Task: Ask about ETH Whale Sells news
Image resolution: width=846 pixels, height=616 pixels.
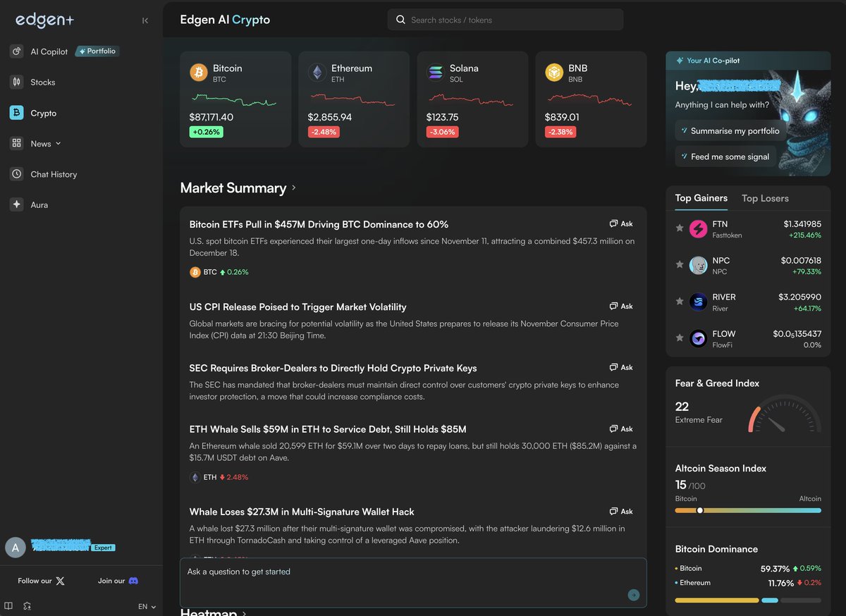Action: pyautogui.click(x=621, y=429)
